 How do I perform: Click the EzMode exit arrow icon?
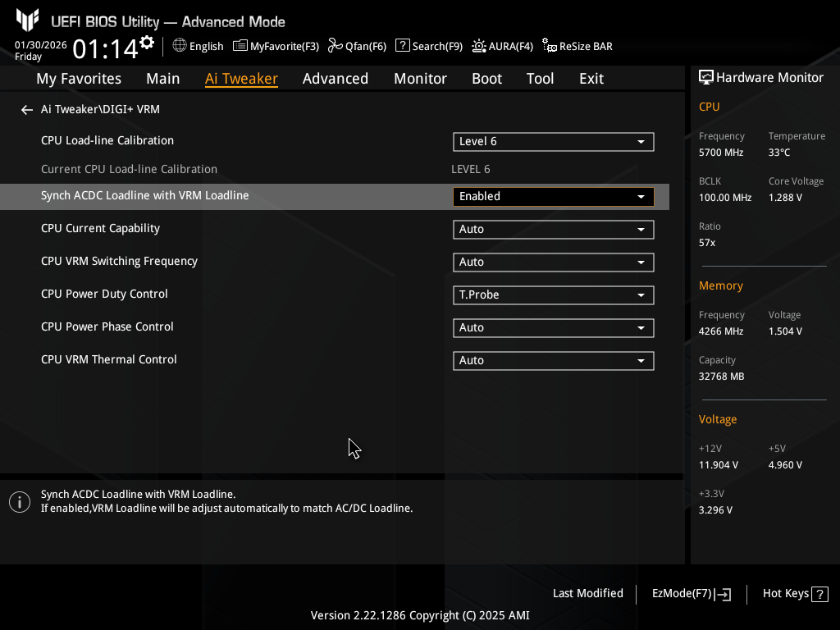click(723, 594)
